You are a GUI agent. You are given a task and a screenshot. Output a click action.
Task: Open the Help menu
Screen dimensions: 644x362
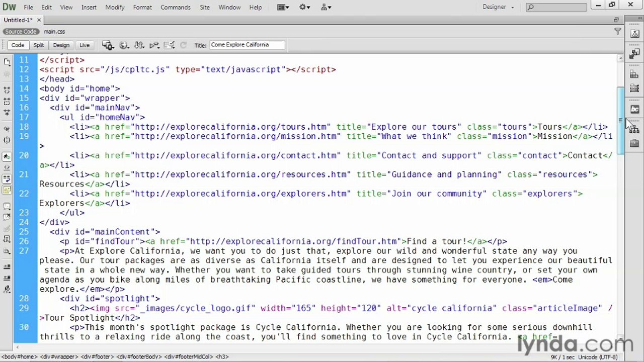256,7
